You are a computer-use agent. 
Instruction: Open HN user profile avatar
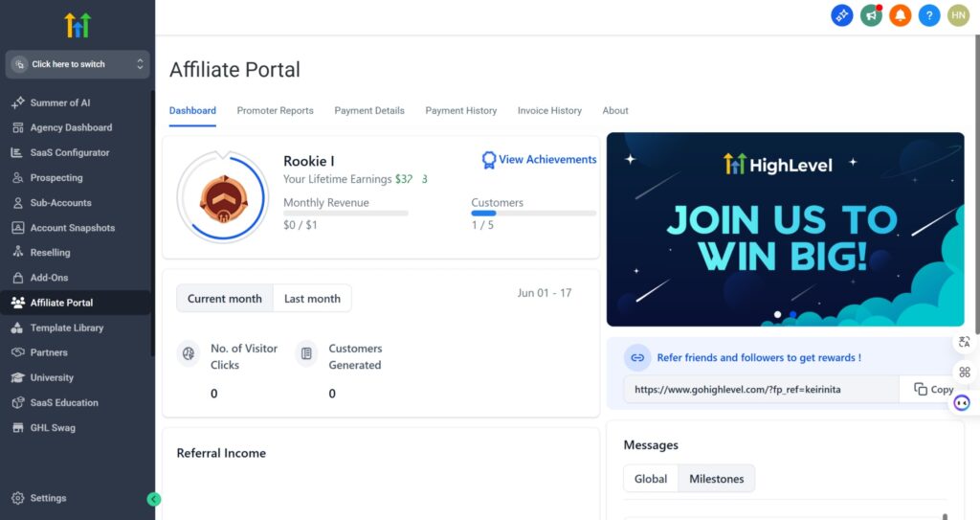coord(958,15)
